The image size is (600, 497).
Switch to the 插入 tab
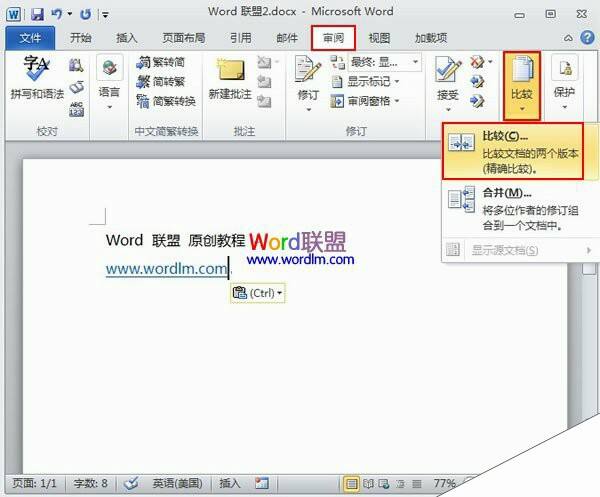[127, 38]
